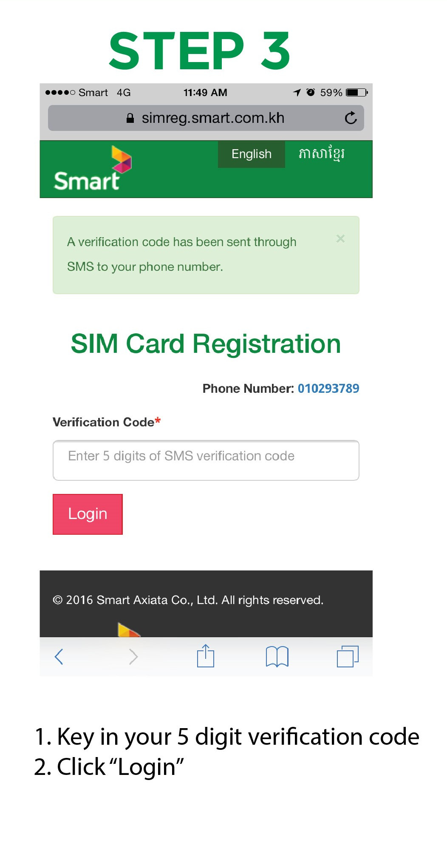Viewport: 447px width, 868px height.
Task: Focus the SMS verification code field
Action: pyautogui.click(x=206, y=460)
